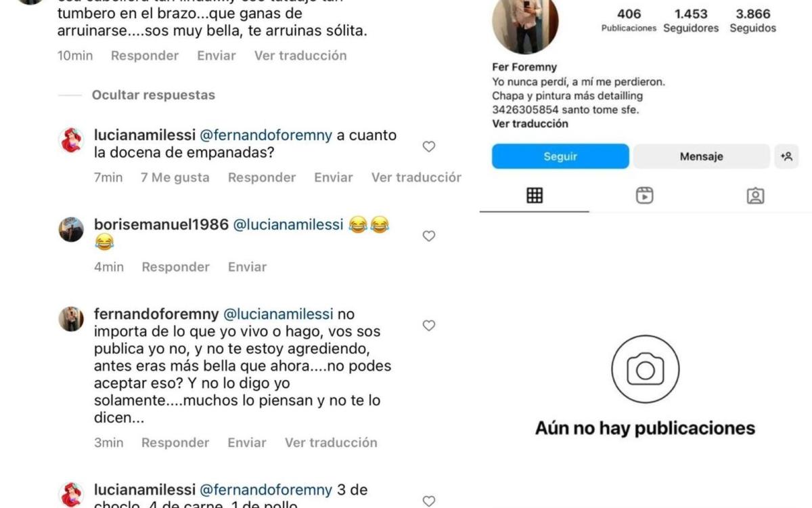Viewport: 812px width, 508px height.
Task: Tap the suggested people add-user icon
Action: coord(786,156)
